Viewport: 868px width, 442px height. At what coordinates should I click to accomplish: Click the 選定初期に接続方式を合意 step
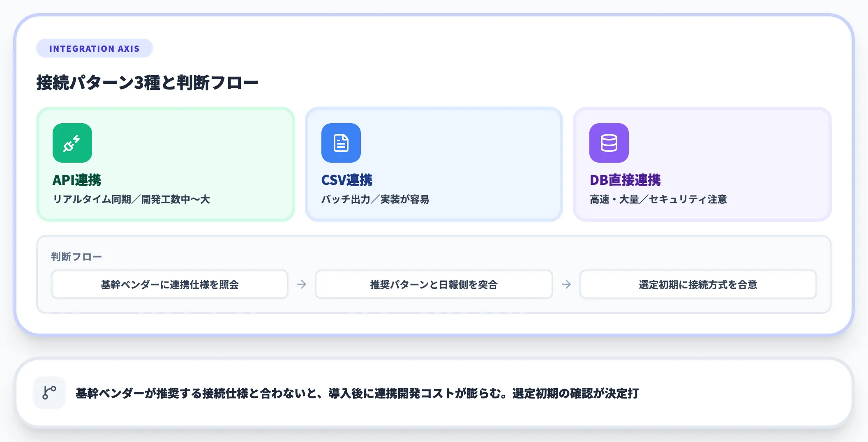(x=698, y=284)
